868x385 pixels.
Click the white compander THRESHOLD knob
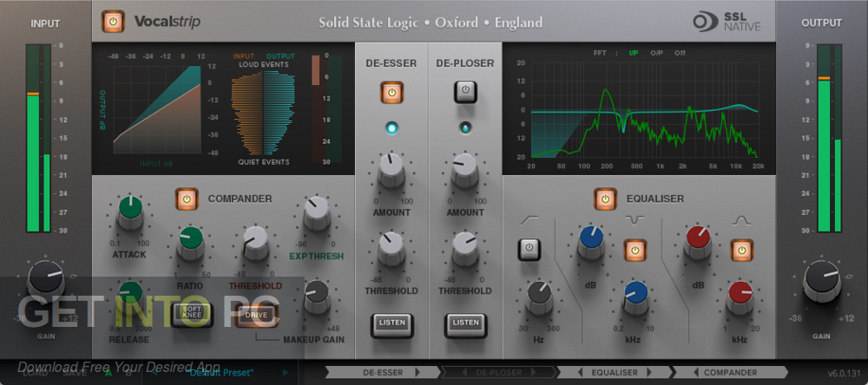[x=256, y=241]
